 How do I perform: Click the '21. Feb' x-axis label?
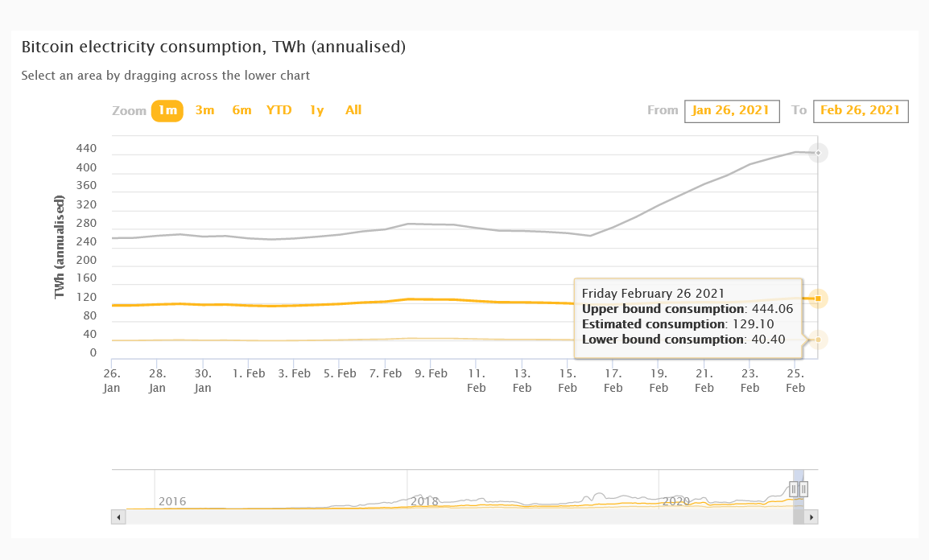(x=704, y=381)
